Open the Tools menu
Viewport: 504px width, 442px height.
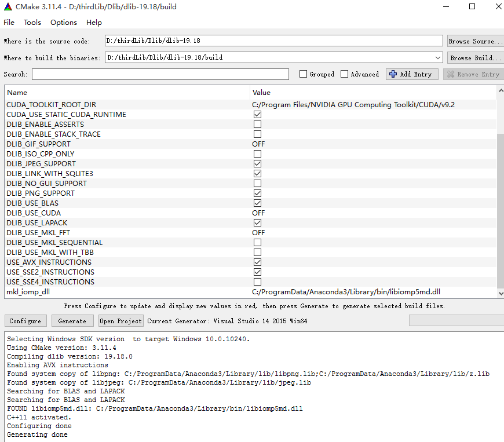[x=32, y=23]
